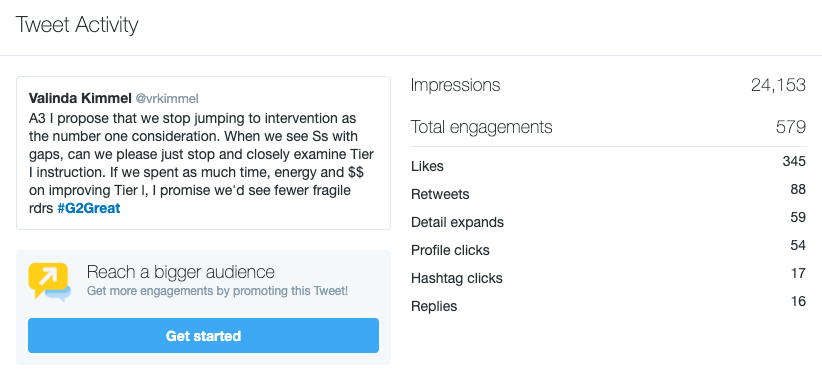This screenshot has width=822, height=374.
Task: Click the 579 total engagements value
Action: [x=791, y=127]
